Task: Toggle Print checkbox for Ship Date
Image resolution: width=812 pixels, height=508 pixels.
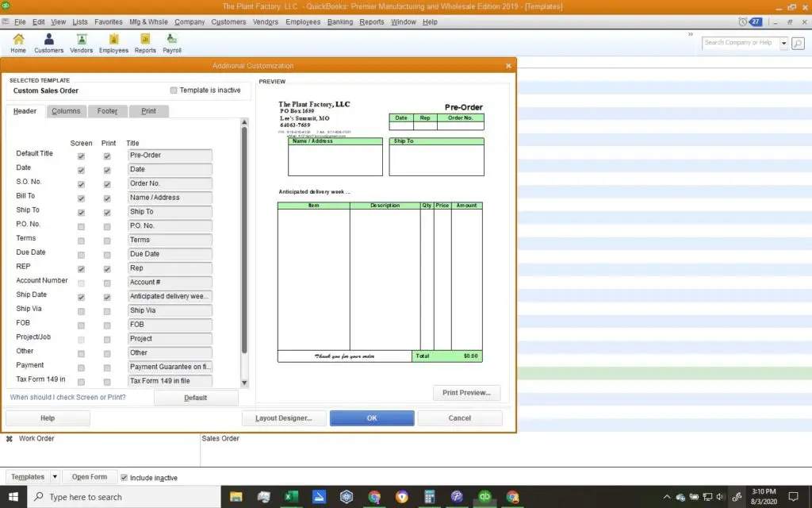Action: (107, 297)
